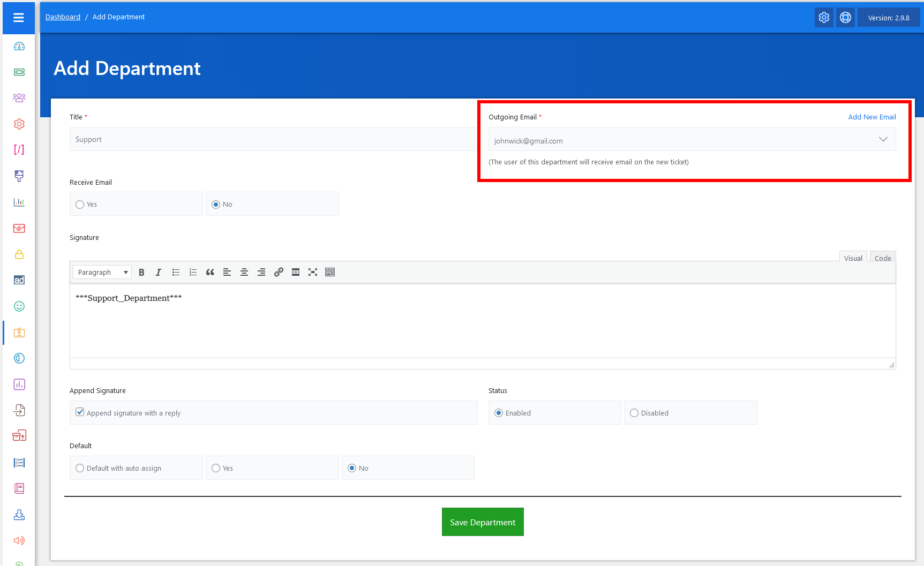The height and width of the screenshot is (566, 924).
Task: Toggle fullscreen editor mode icon
Action: [313, 272]
